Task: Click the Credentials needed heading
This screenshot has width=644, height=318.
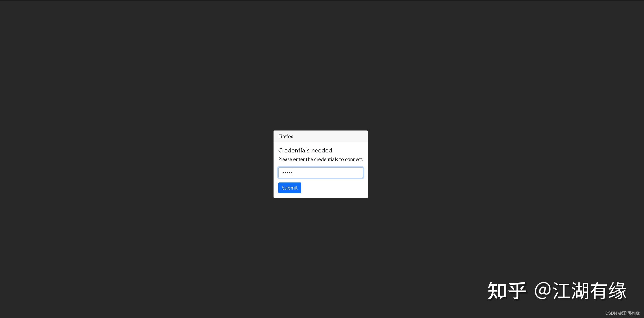Action: coord(305,150)
